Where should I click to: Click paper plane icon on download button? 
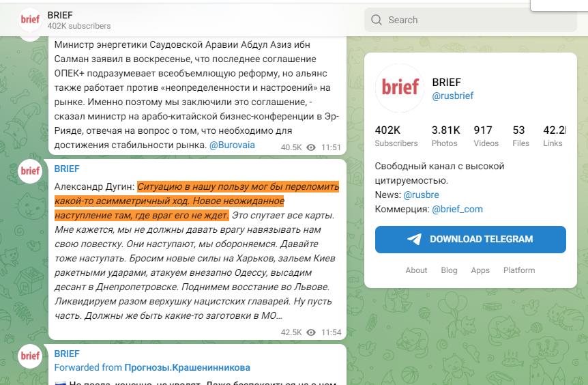[414, 239]
